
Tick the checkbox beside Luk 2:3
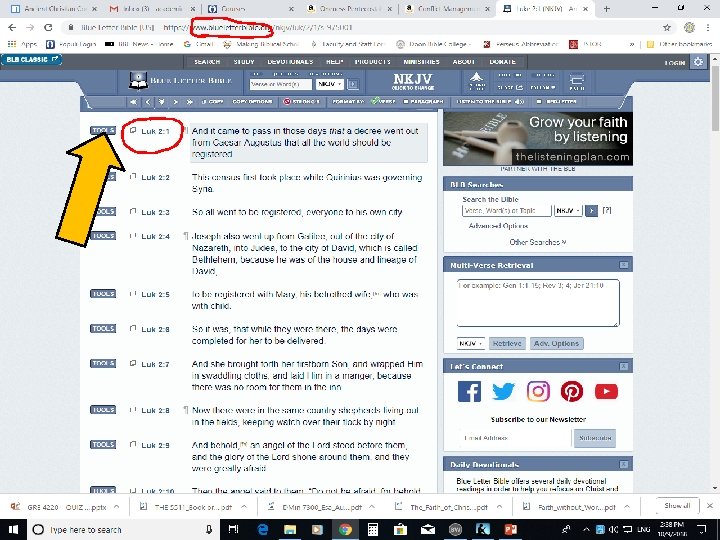(133, 212)
